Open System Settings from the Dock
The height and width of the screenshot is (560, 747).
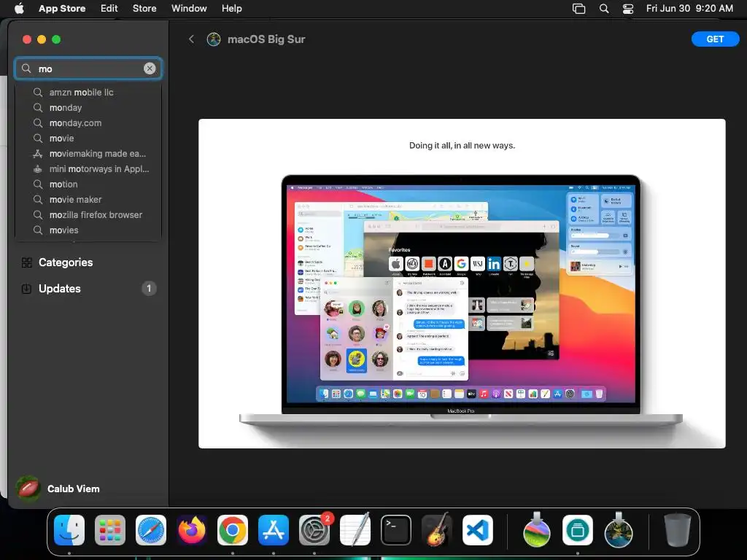click(314, 530)
